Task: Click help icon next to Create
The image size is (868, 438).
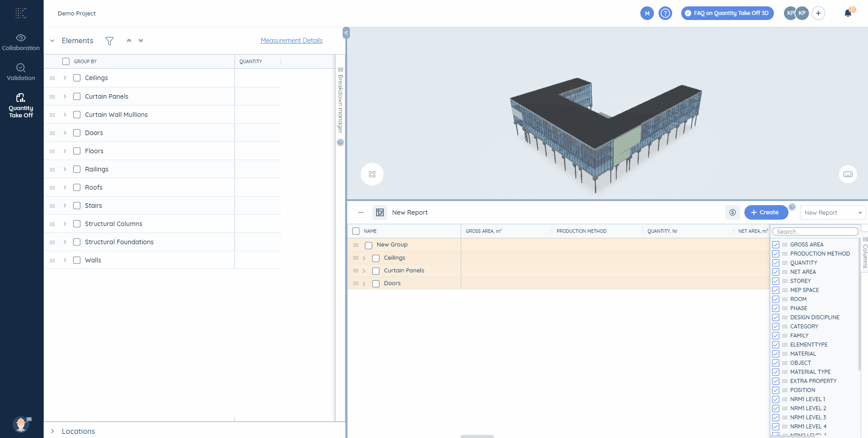Action: click(792, 207)
